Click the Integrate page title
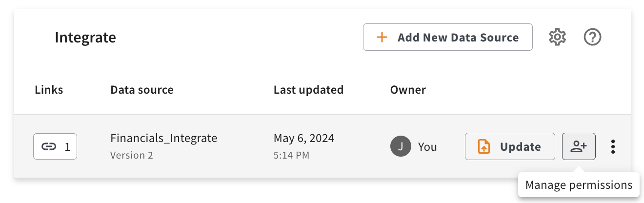 click(85, 38)
